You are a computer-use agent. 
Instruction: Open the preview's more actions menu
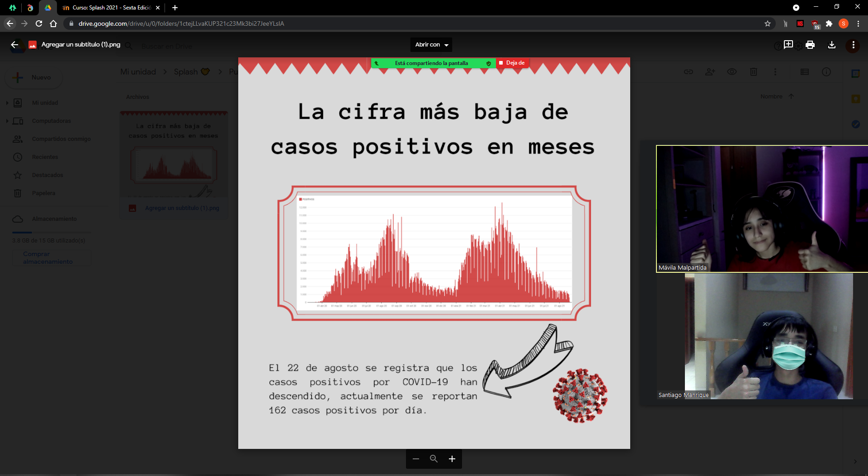click(x=853, y=45)
